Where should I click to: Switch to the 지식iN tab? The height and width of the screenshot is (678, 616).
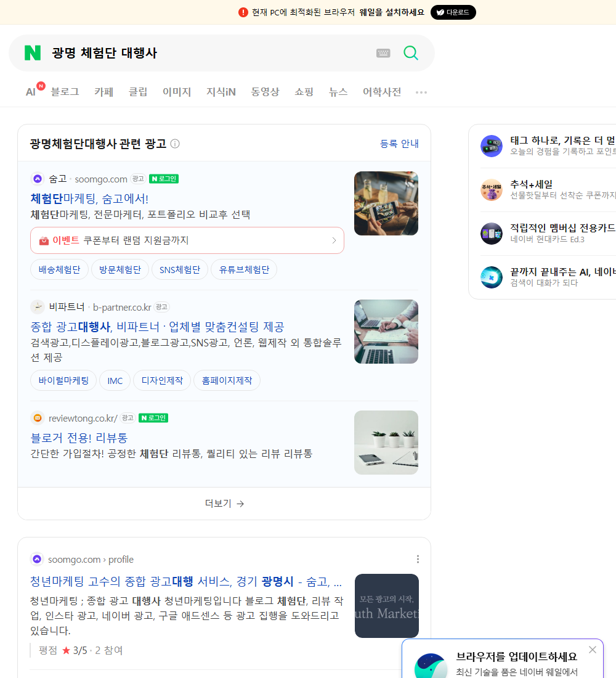pos(221,92)
